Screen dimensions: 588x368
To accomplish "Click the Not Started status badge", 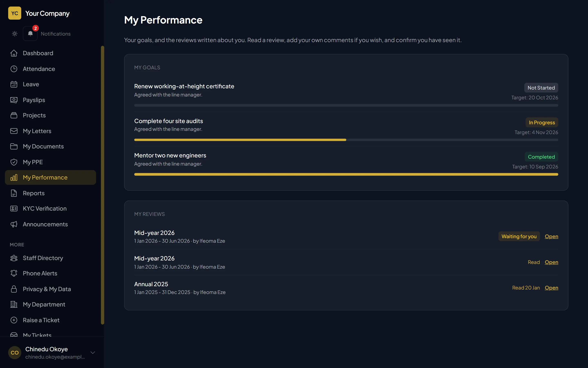I will [x=541, y=88].
